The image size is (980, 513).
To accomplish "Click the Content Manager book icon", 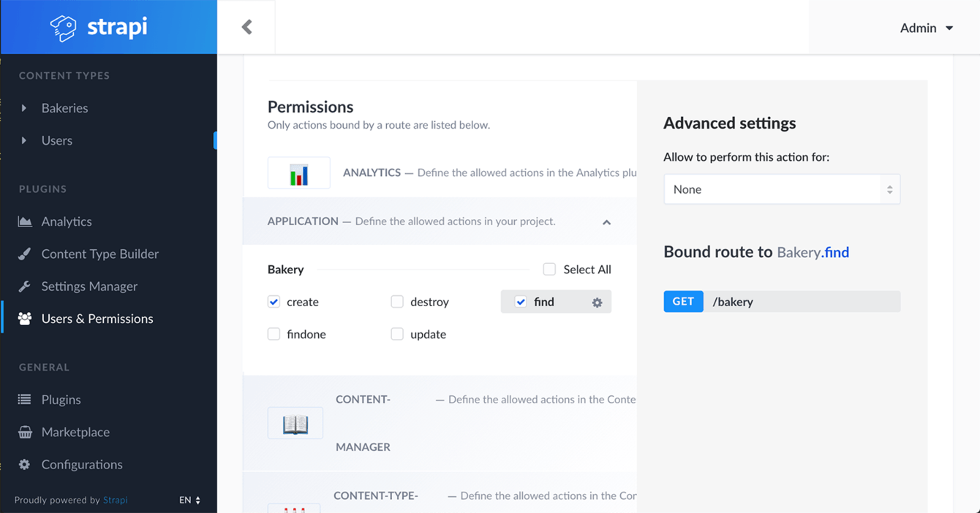I will pyautogui.click(x=295, y=423).
